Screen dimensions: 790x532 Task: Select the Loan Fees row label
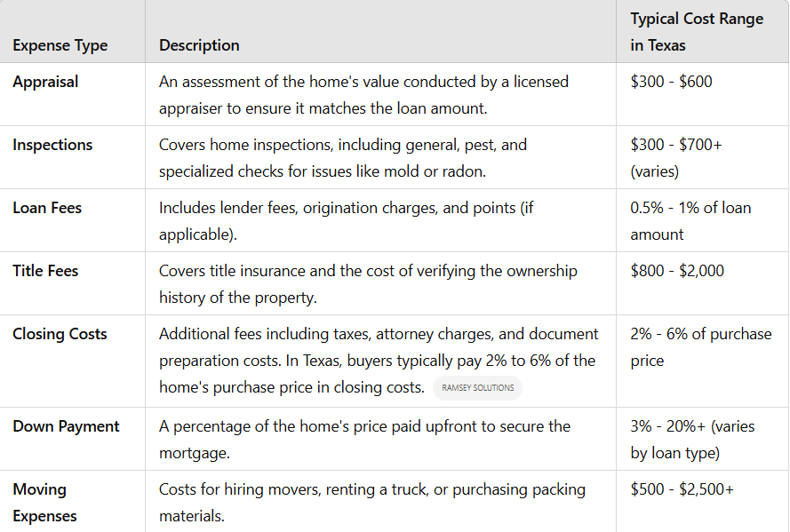click(47, 208)
